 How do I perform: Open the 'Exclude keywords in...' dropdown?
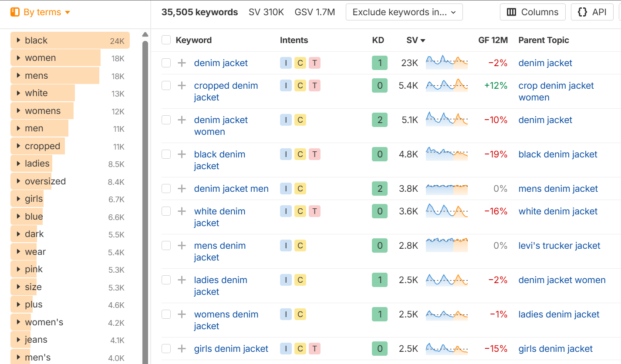tap(403, 12)
